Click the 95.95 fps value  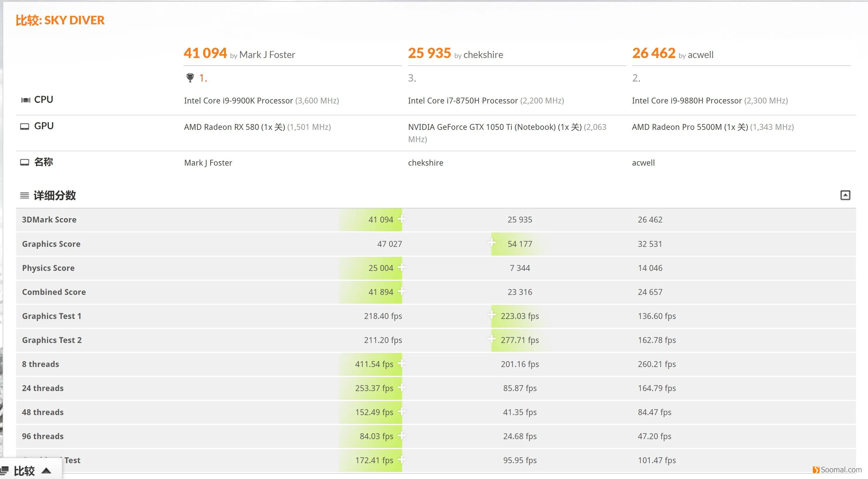520,461
